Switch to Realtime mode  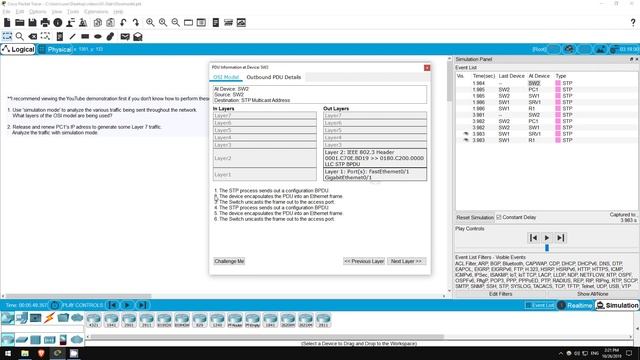pyautogui.click(x=575, y=305)
